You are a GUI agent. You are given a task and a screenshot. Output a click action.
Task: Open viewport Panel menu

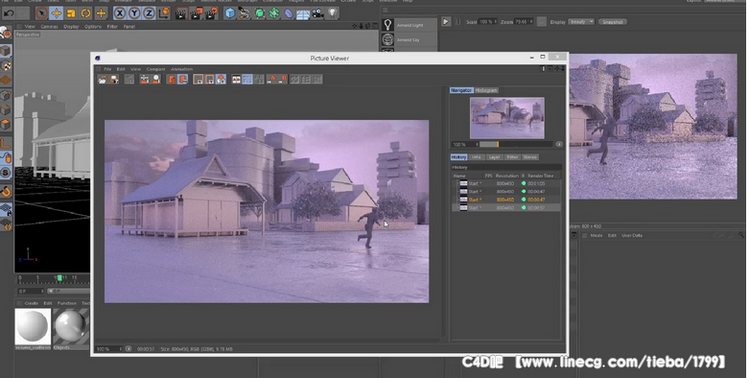(x=129, y=27)
